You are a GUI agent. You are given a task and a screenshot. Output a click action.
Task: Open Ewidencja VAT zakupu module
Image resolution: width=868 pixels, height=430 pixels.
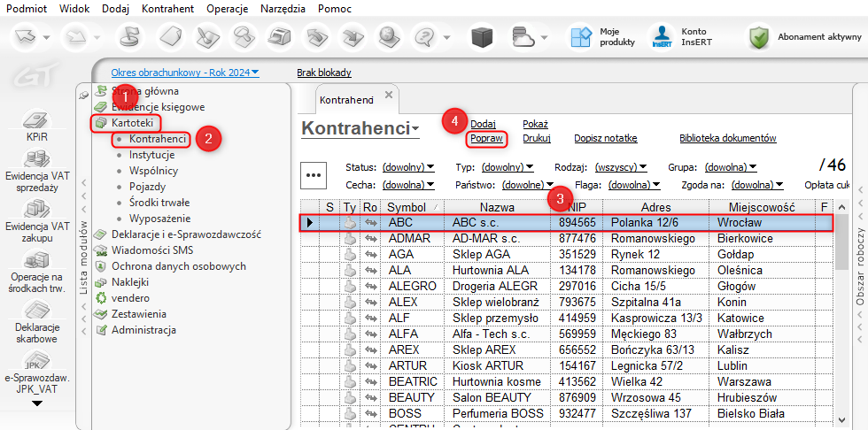click(36, 211)
